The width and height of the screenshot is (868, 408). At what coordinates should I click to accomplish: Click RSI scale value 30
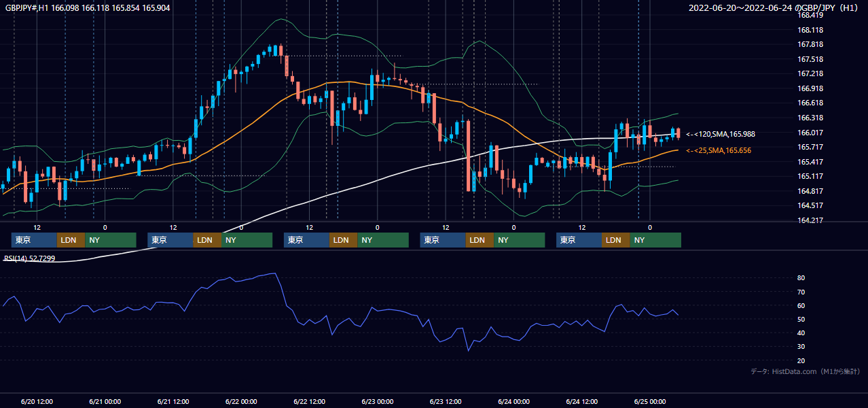[x=801, y=347]
